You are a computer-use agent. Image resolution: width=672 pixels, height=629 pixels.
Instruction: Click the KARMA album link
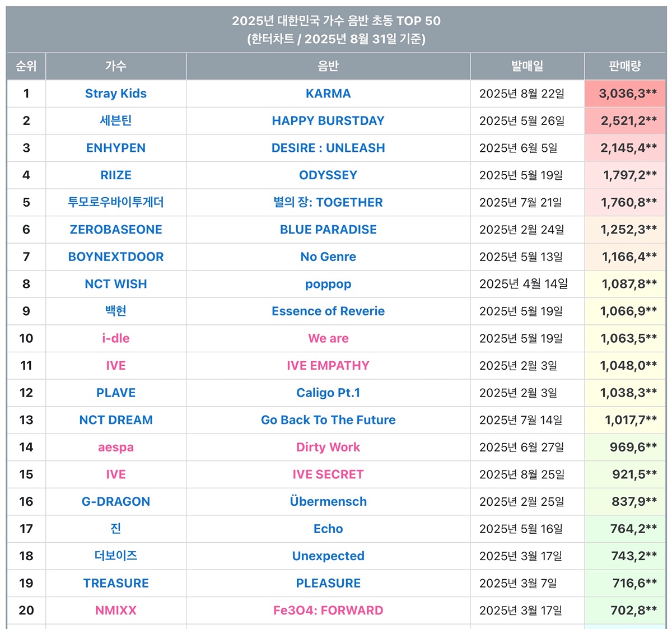328,94
